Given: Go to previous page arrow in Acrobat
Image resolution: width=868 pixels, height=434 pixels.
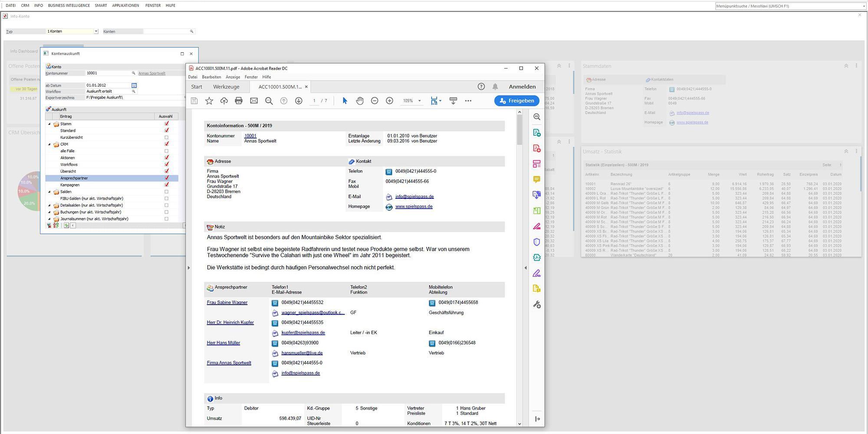Looking at the screenshot, I should [x=284, y=101].
